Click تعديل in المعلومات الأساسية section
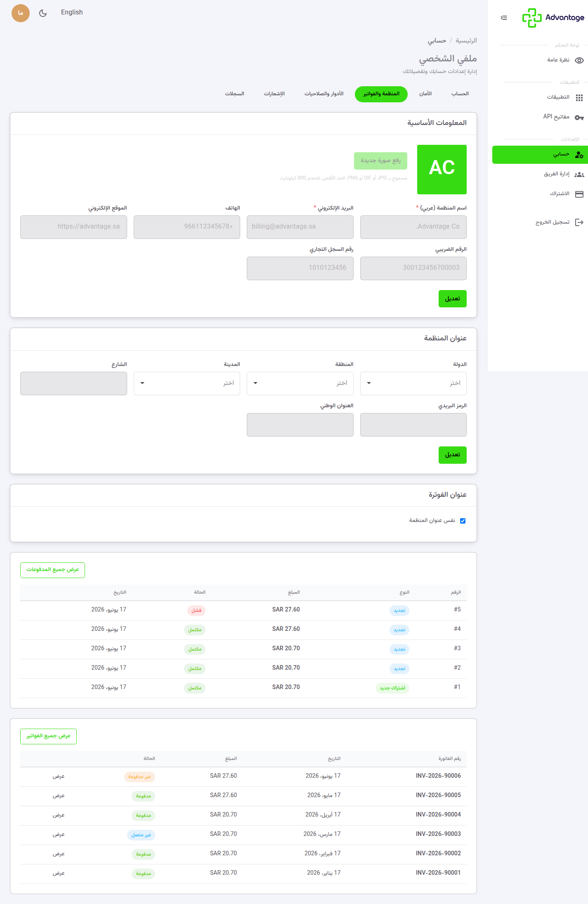Image resolution: width=588 pixels, height=904 pixels. 453,299
